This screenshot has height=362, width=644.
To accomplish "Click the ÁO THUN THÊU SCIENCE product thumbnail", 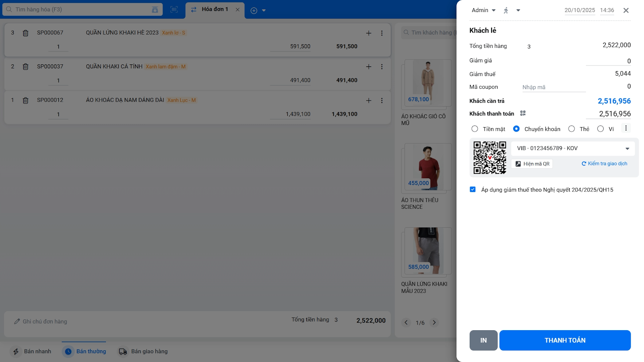I will (x=428, y=167).
